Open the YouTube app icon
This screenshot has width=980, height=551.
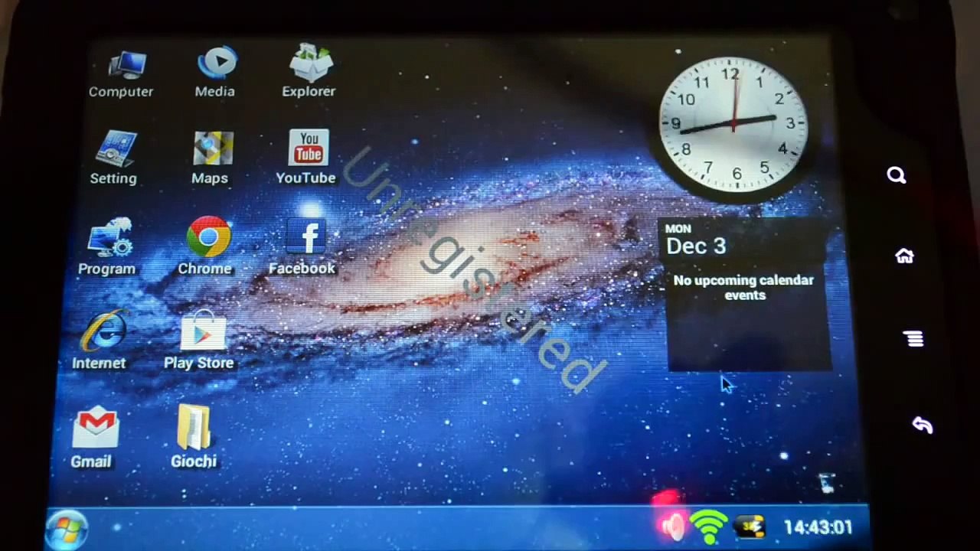307,158
